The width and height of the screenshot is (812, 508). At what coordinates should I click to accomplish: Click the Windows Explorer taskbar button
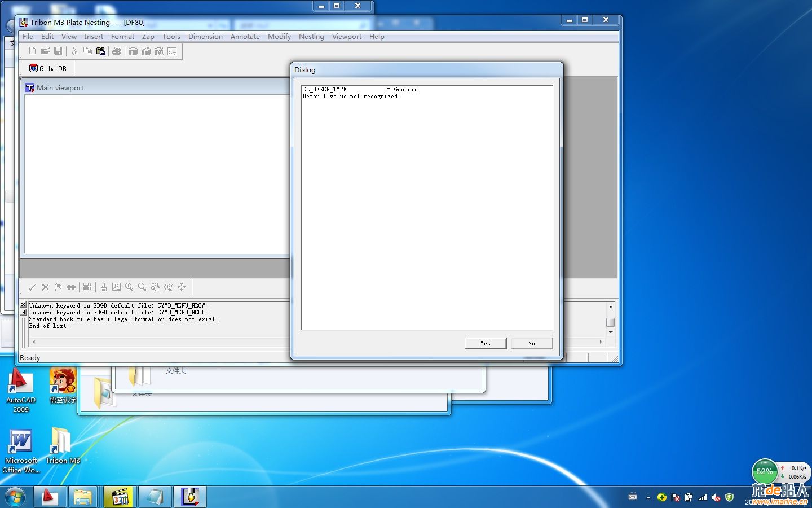83,497
